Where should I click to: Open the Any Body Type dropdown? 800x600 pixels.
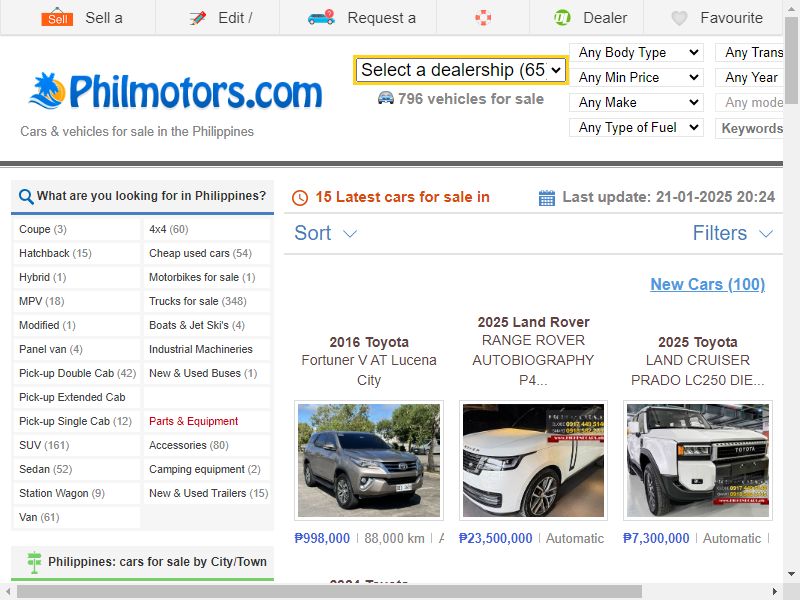[636, 52]
